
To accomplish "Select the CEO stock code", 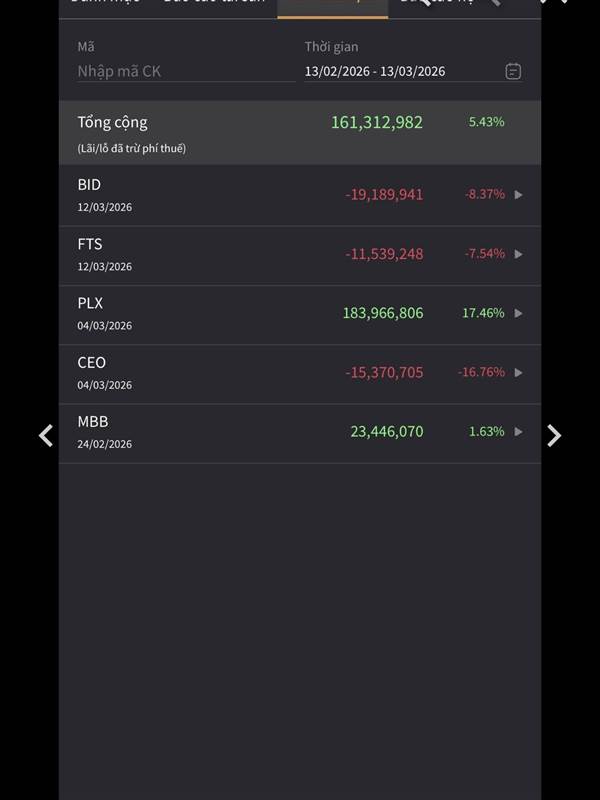I will click(91, 362).
